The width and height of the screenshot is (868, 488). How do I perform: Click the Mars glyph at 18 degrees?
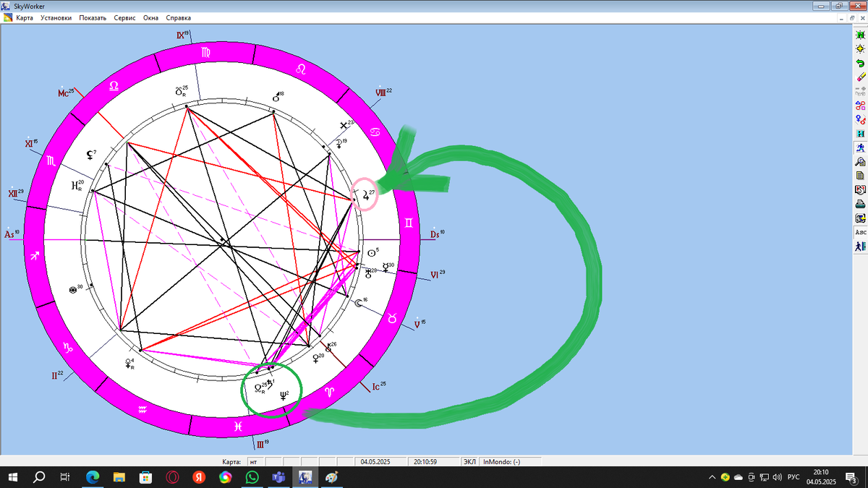(x=276, y=97)
